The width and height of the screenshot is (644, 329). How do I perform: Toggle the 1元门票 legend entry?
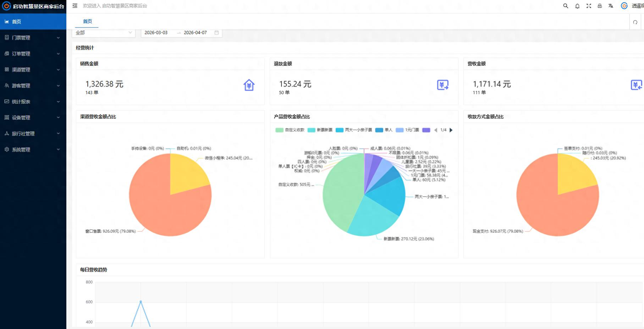(x=407, y=130)
